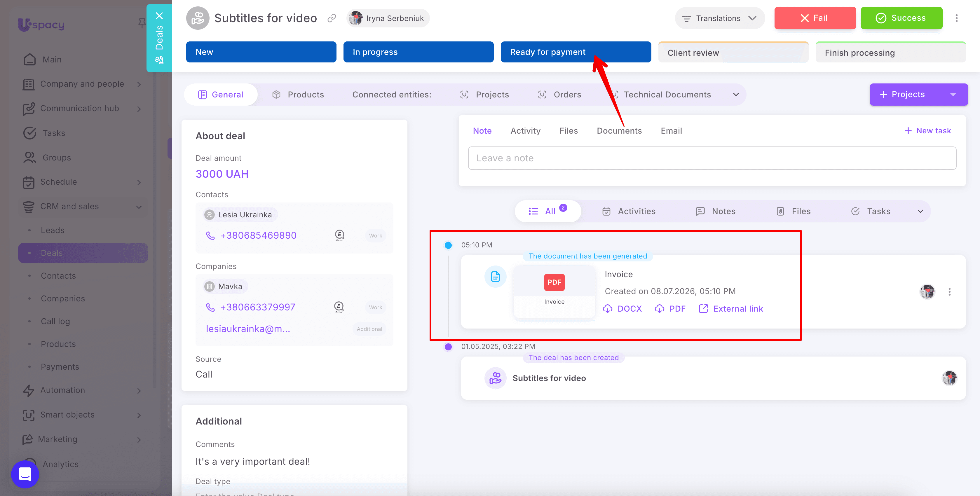The width and height of the screenshot is (980, 496).
Task: Open Groups in the sidebar
Action: [x=56, y=158]
